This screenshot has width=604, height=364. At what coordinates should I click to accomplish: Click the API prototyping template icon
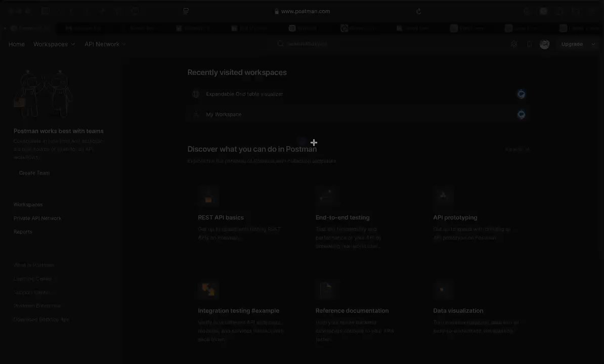click(443, 196)
